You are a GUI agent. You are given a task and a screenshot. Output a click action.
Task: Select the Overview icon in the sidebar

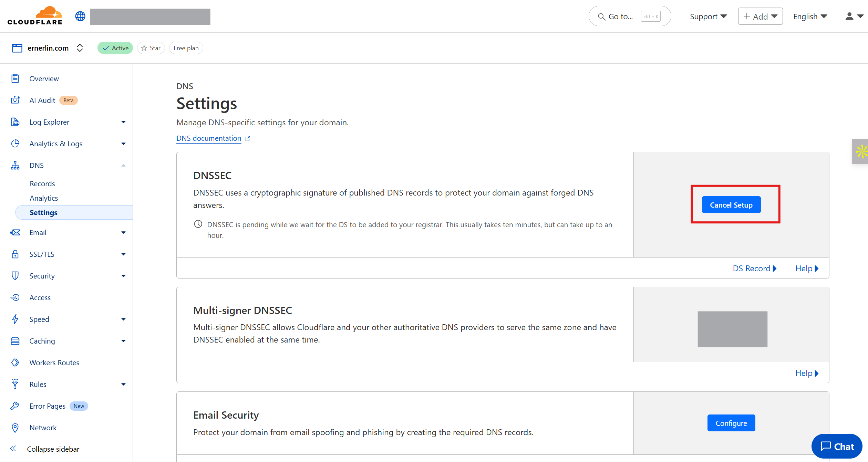[x=15, y=78]
